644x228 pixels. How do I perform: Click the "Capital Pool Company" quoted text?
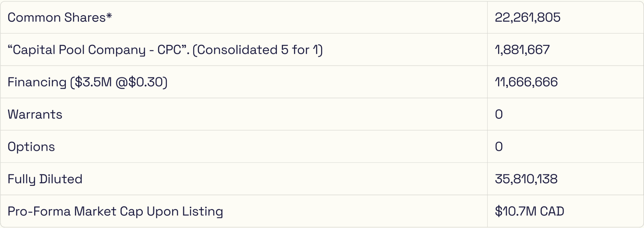(76, 50)
